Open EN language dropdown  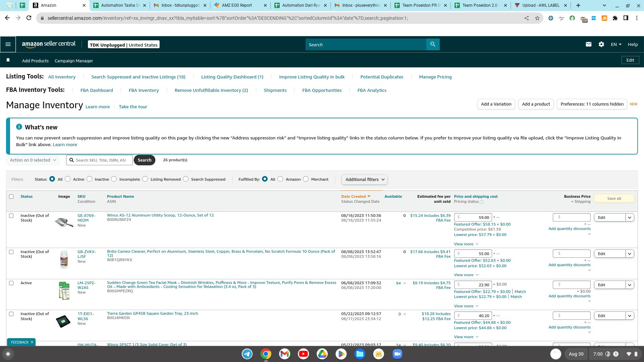tap(616, 45)
